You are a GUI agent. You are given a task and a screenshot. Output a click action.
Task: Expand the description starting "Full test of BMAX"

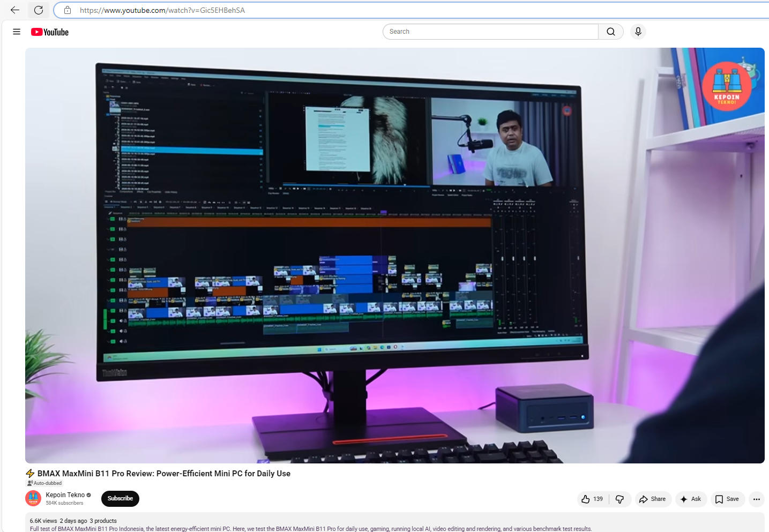coord(311,529)
